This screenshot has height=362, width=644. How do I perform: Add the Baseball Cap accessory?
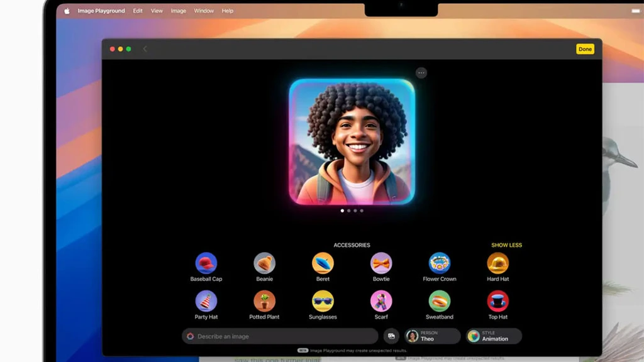pos(206,263)
